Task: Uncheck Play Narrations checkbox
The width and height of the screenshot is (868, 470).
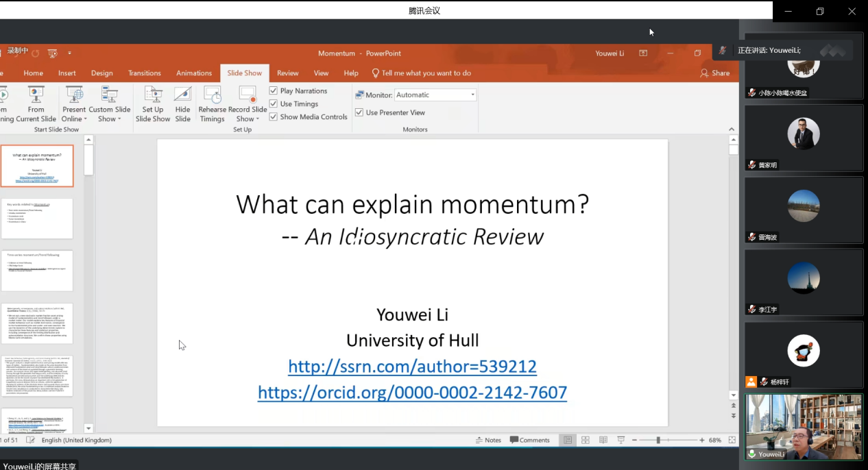Action: pyautogui.click(x=274, y=90)
